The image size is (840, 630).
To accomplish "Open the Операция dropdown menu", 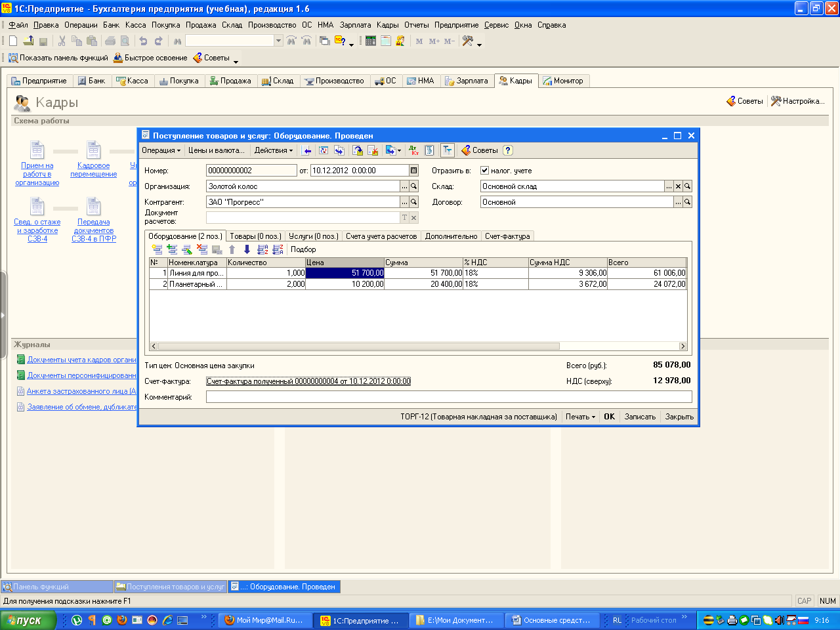I will coord(161,150).
